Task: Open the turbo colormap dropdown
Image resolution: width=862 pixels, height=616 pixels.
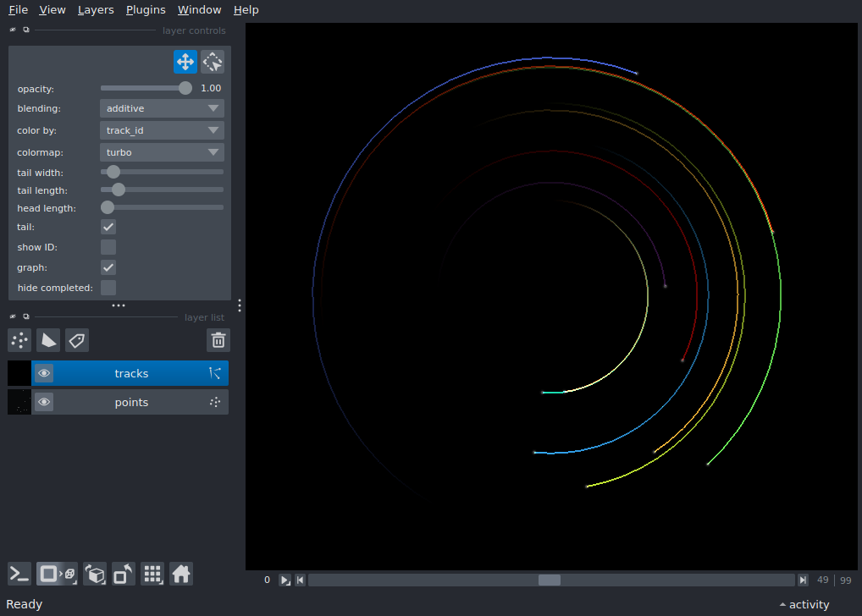Action: coord(162,152)
